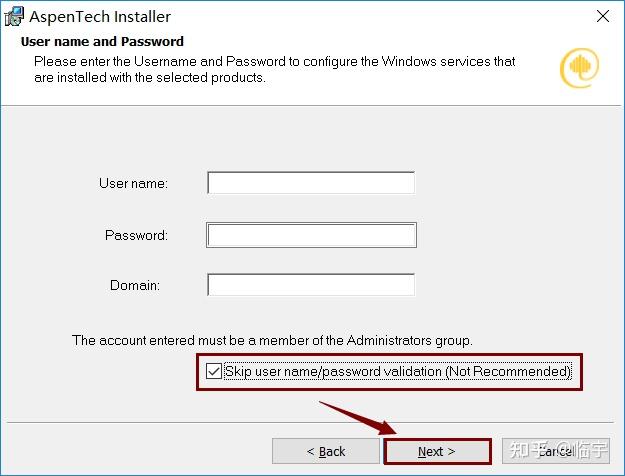Click the Windows services description text
Image resolution: width=625 pixels, height=476 pixels.
tap(275, 69)
